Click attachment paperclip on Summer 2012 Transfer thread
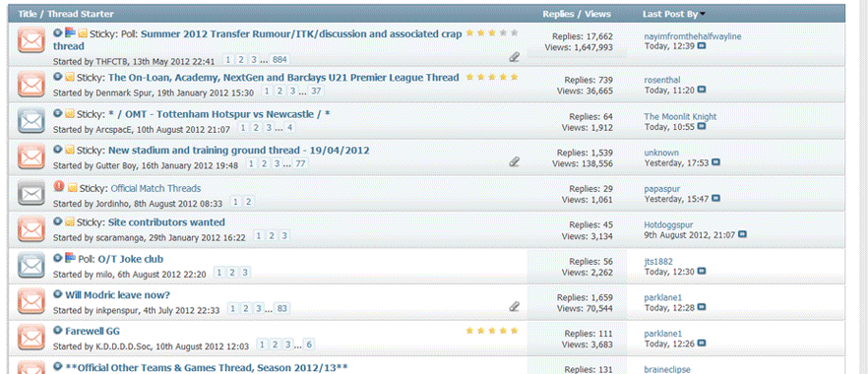The width and height of the screenshot is (868, 374). (515, 56)
